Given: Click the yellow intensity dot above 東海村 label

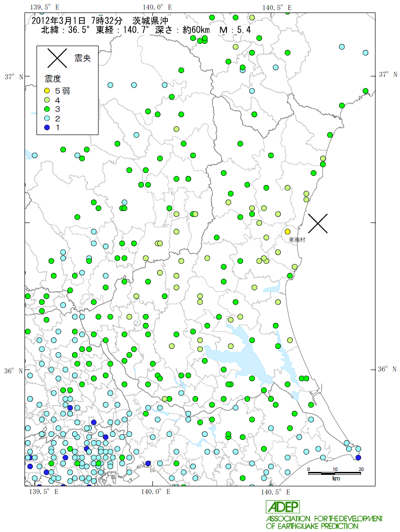Looking at the screenshot, I should click(287, 232).
